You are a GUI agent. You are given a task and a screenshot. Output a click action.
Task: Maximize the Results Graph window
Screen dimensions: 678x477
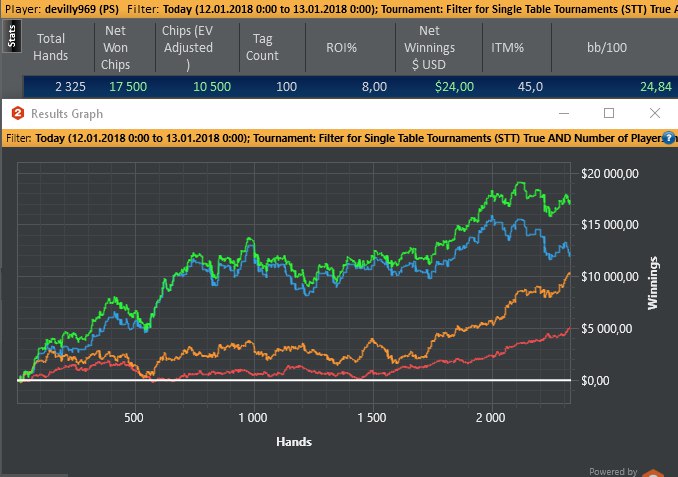(609, 113)
